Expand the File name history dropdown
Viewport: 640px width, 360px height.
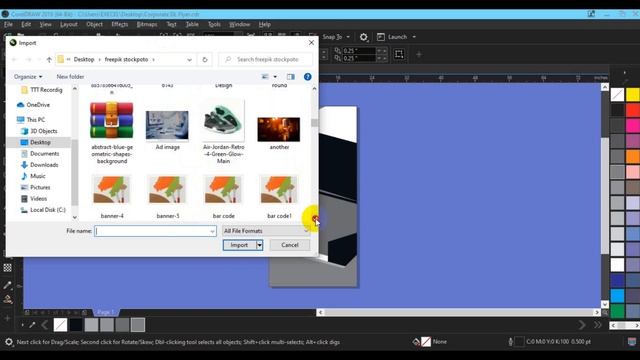[x=212, y=231]
